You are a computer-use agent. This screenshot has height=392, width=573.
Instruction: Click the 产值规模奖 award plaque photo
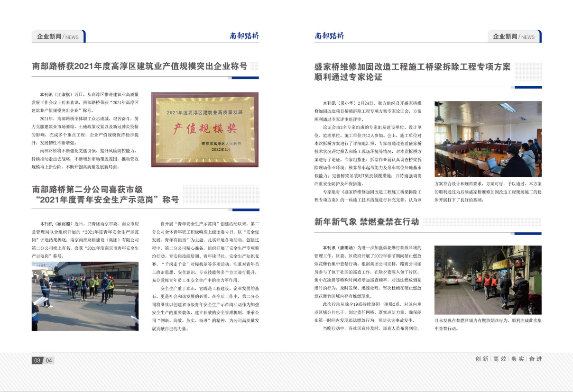click(205, 129)
